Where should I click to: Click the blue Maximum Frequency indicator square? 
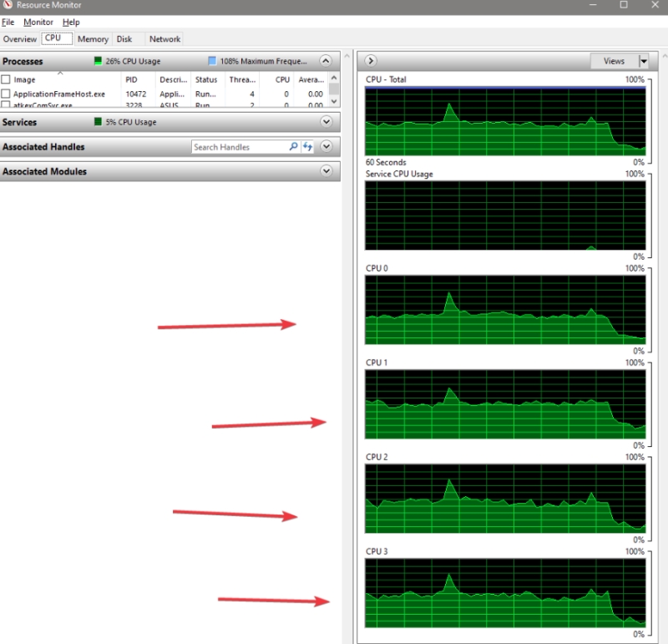coord(212,61)
